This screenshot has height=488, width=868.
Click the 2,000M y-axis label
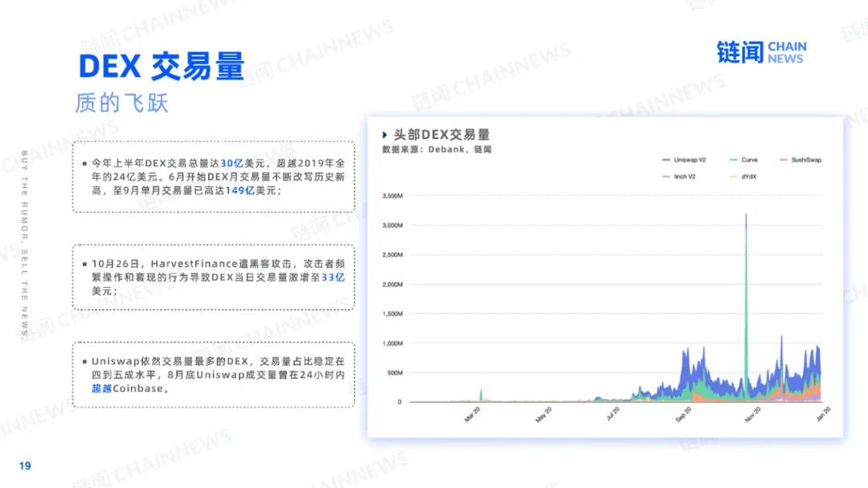pyautogui.click(x=392, y=285)
